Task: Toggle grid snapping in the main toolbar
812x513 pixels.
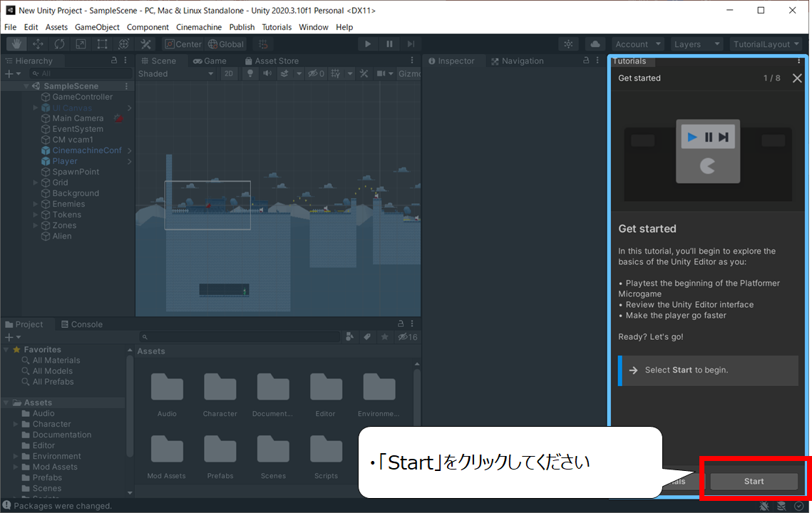Action: (x=264, y=44)
